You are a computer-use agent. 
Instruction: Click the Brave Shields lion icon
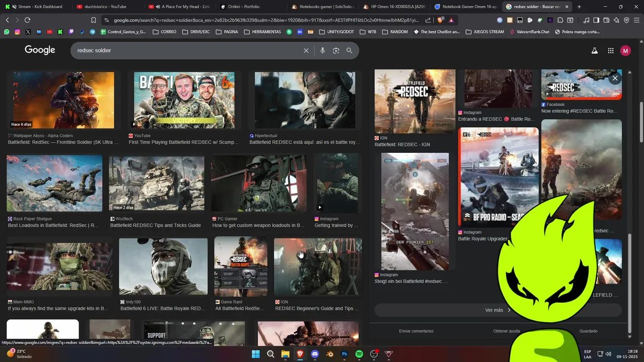click(x=440, y=20)
